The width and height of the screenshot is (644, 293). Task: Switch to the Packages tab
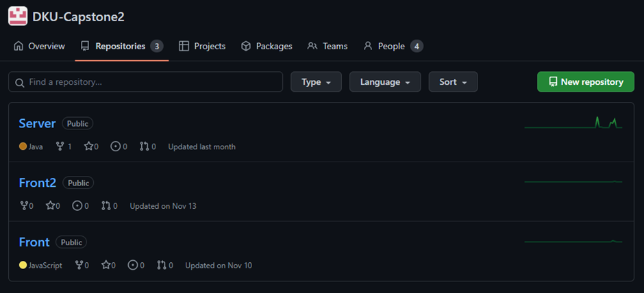coord(267,47)
